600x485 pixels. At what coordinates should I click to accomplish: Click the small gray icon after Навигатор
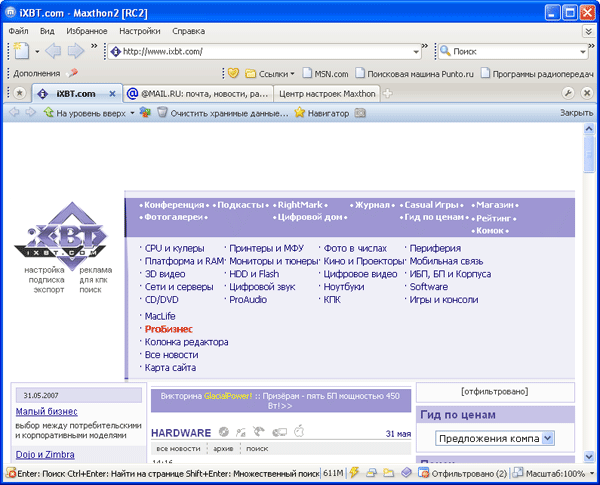pyautogui.click(x=360, y=113)
